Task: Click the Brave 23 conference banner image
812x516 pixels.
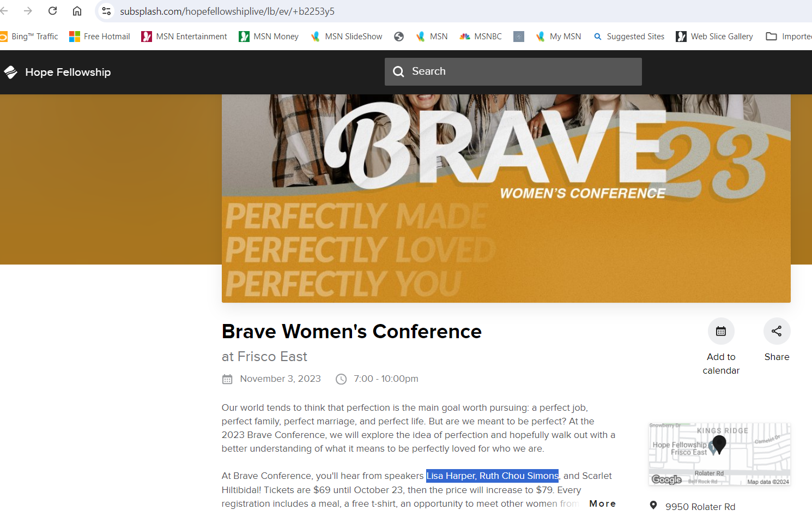Action: click(x=506, y=198)
